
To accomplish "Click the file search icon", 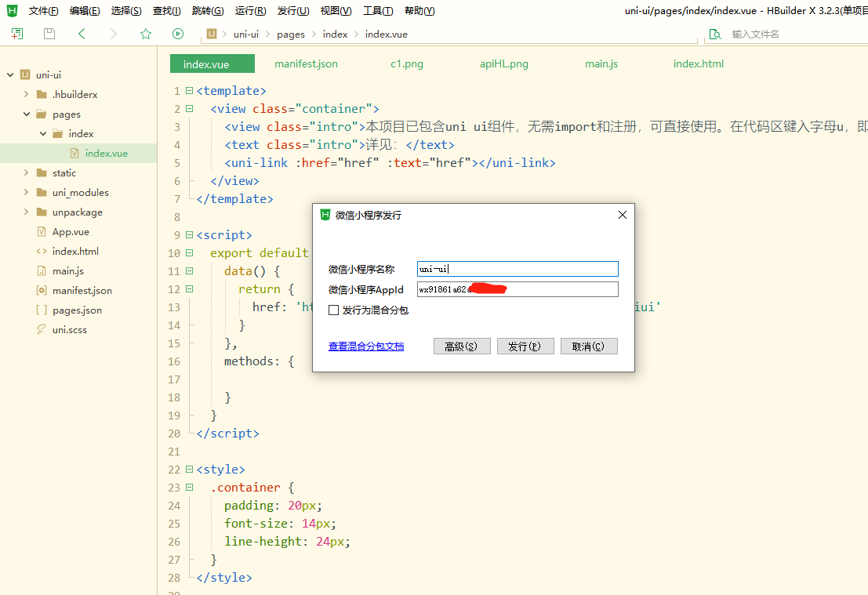I will (714, 34).
